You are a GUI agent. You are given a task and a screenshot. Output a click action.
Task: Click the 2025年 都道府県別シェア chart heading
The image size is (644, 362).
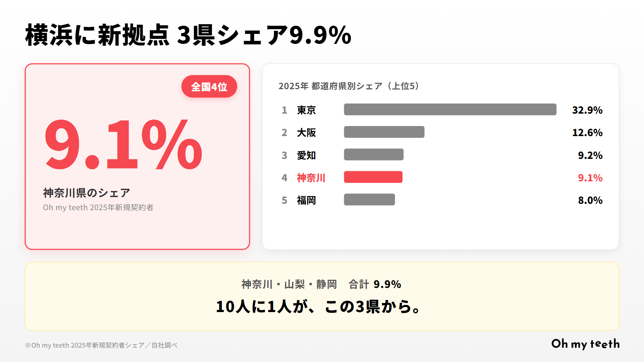349,86
